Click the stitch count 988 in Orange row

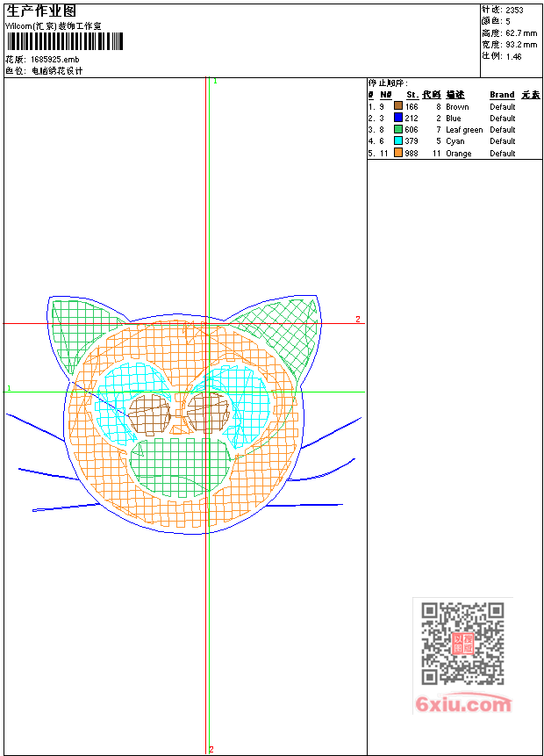pos(411,154)
